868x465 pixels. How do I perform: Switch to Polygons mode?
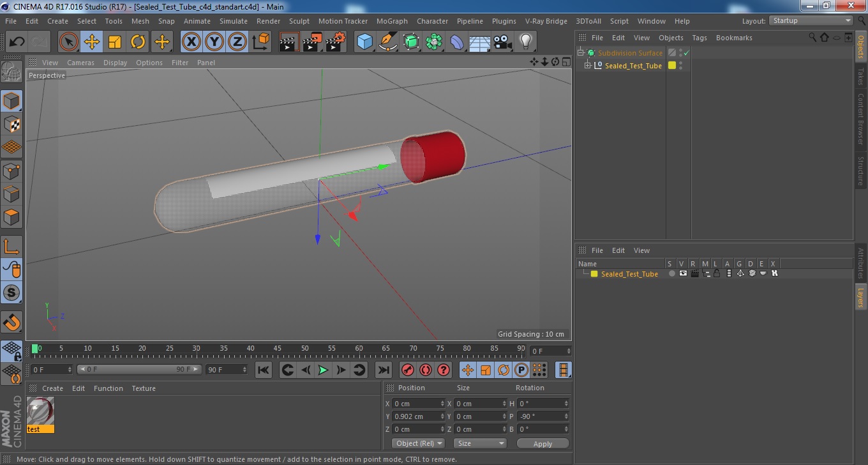pyautogui.click(x=11, y=217)
